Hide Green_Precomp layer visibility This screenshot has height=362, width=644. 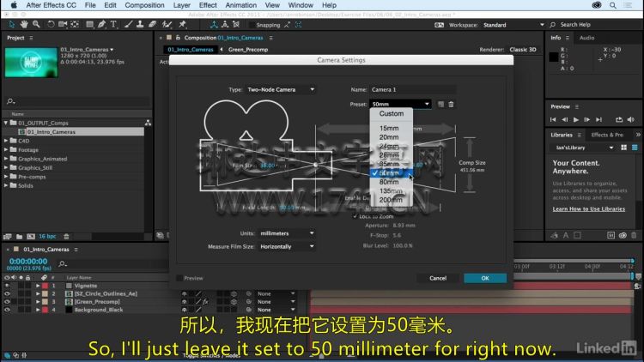click(x=7, y=302)
